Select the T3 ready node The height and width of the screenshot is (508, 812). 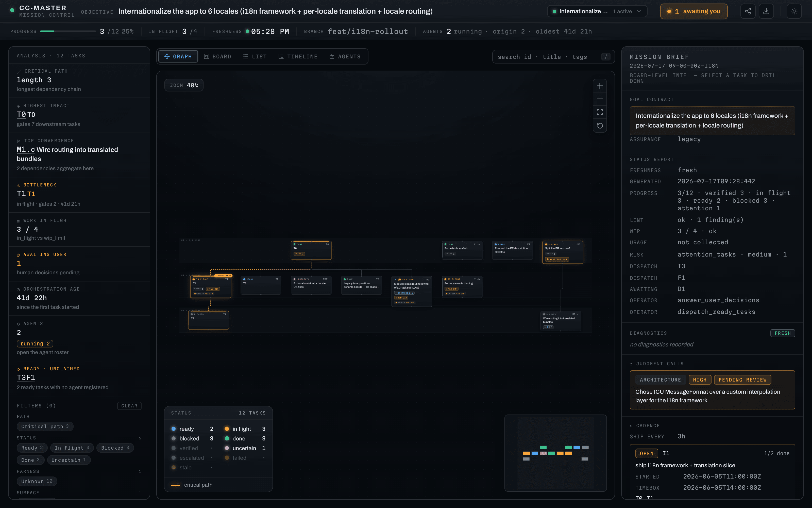[x=261, y=285]
